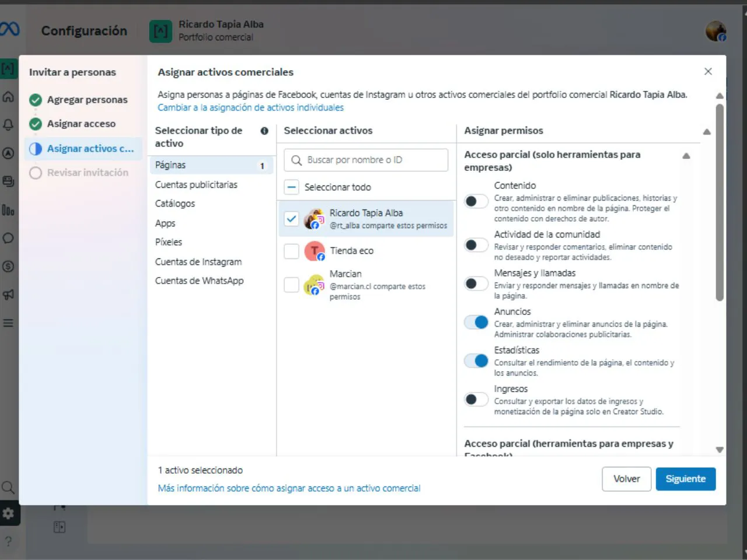Click the Asignar permisos panel up arrow
Viewport: 747px width, 560px height.
click(707, 132)
